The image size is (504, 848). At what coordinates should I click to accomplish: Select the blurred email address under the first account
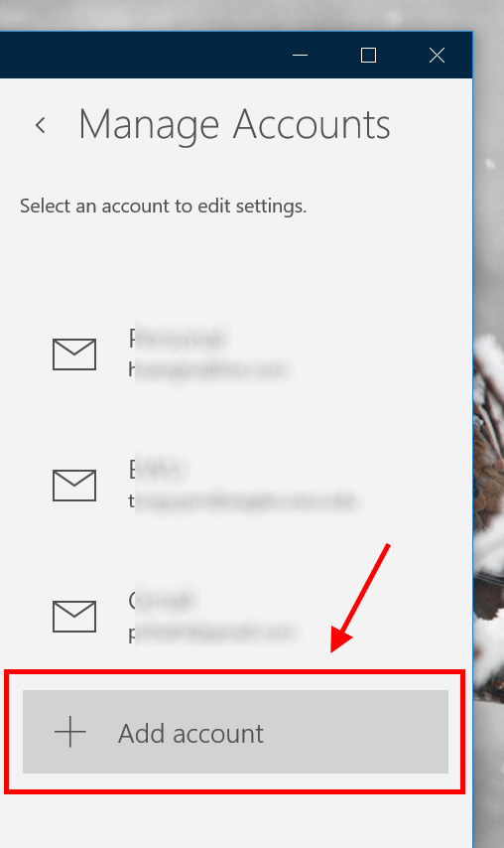tap(207, 369)
